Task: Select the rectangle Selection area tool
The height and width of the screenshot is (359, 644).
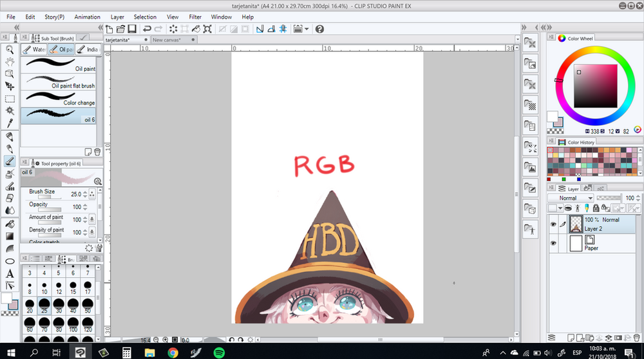Action: (10, 99)
